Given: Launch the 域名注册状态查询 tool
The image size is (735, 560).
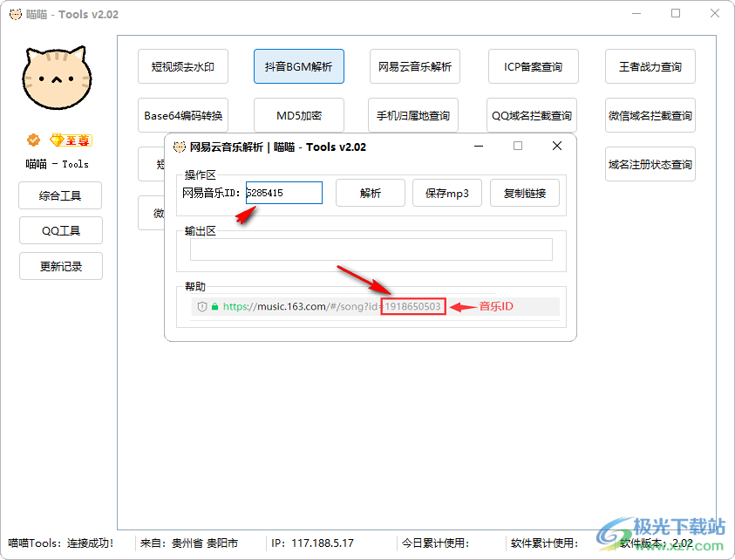Looking at the screenshot, I should point(650,164).
